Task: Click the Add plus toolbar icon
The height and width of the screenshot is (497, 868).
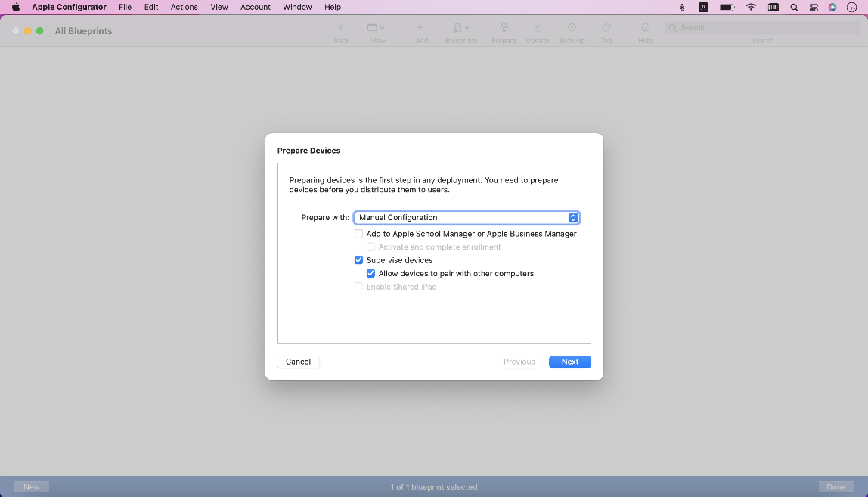Action: tap(420, 28)
